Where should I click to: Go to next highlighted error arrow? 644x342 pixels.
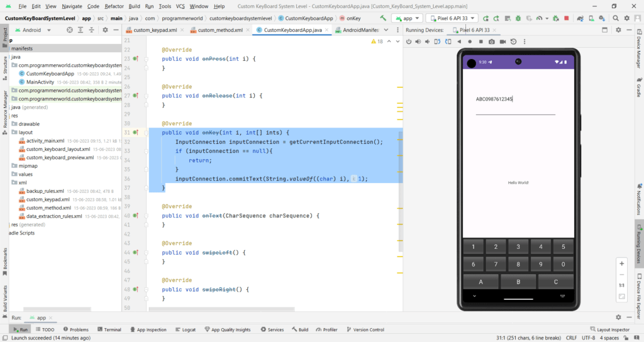(x=397, y=41)
